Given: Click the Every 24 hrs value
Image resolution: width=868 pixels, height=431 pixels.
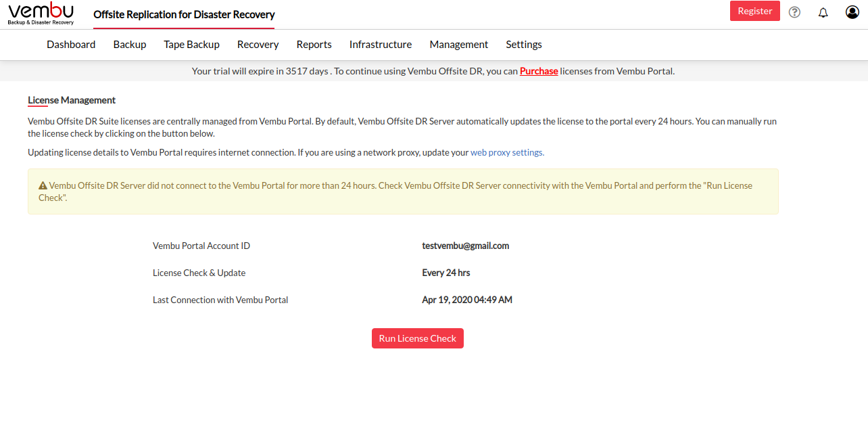Looking at the screenshot, I should coord(446,273).
